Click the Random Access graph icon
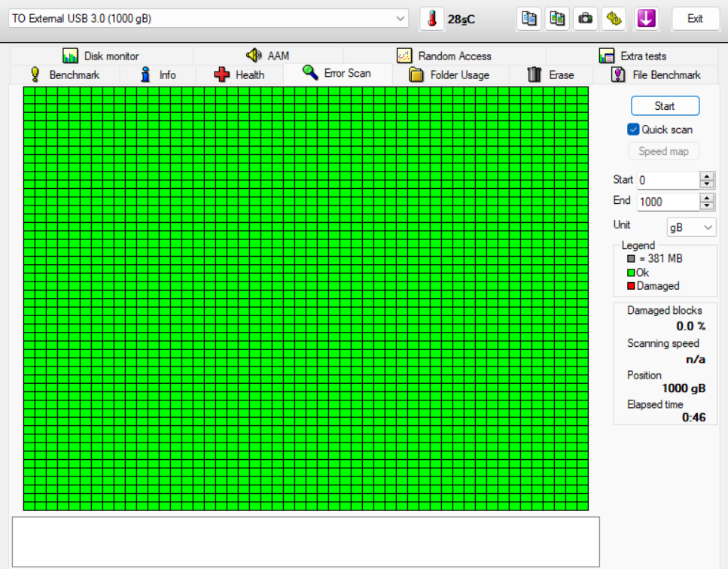The height and width of the screenshot is (569, 728). pos(404,56)
